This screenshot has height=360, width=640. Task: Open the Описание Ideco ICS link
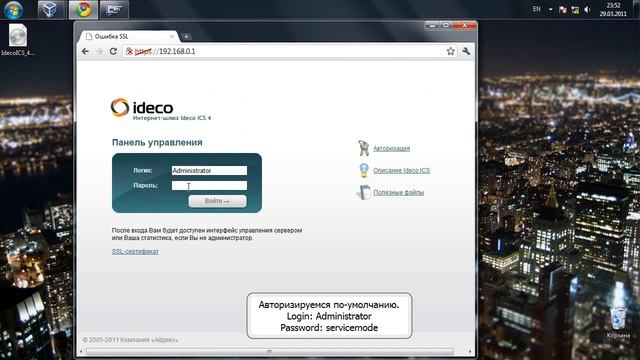402,171
